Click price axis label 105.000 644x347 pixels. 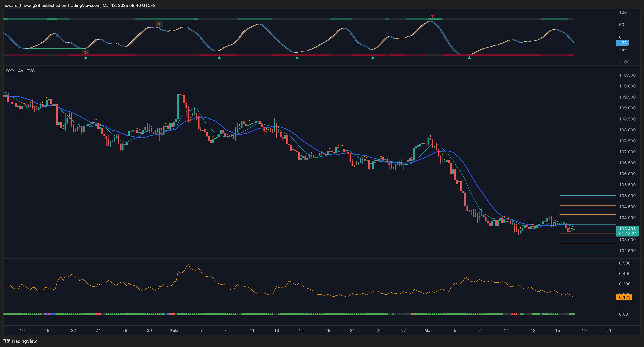pos(627,196)
